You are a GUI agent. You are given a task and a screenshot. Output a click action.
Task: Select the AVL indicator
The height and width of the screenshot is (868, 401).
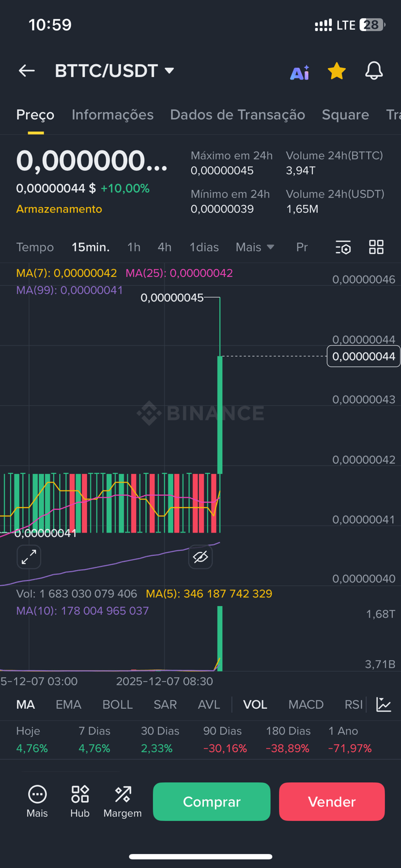click(x=209, y=705)
